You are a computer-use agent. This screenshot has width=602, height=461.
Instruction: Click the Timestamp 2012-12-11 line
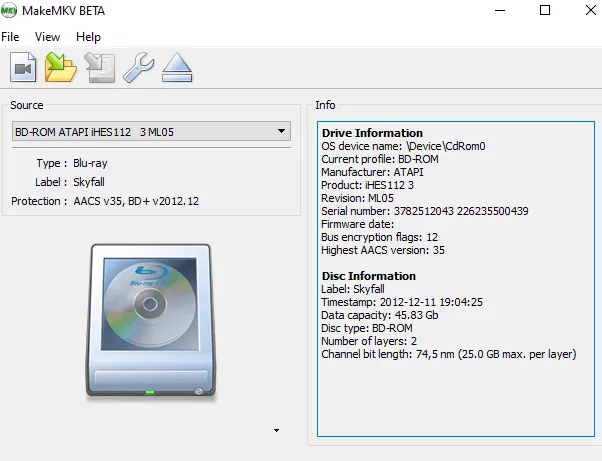402,302
